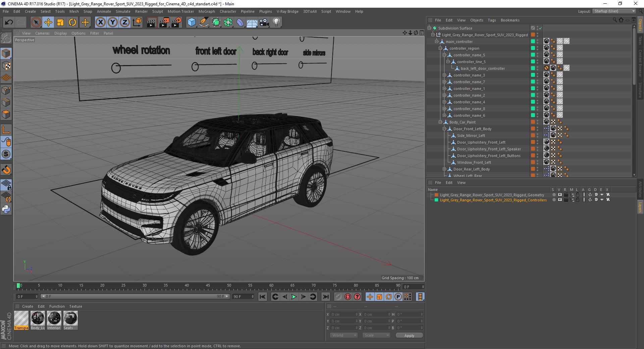
Task: Click the magnet Tweak tool icon
Action: pyautogui.click(x=6, y=170)
